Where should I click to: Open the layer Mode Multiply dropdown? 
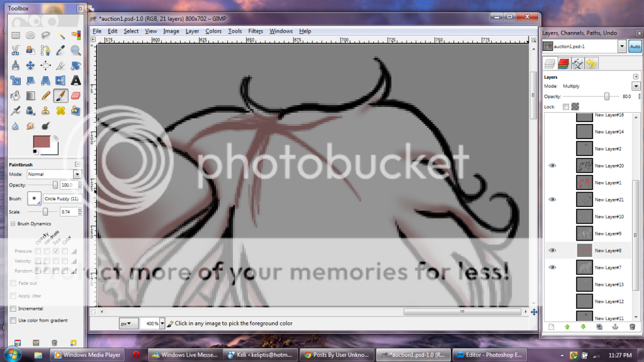coord(635,86)
